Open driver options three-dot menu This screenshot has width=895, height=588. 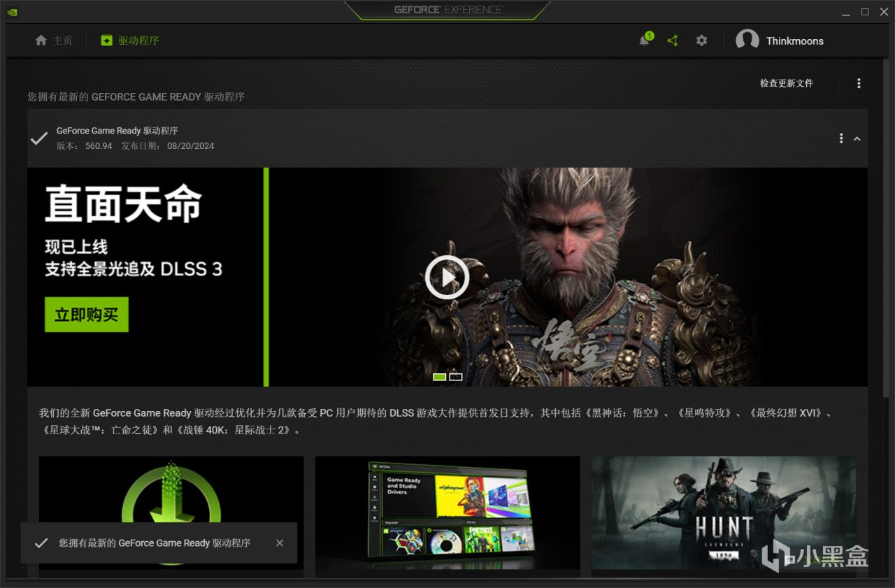pos(841,138)
